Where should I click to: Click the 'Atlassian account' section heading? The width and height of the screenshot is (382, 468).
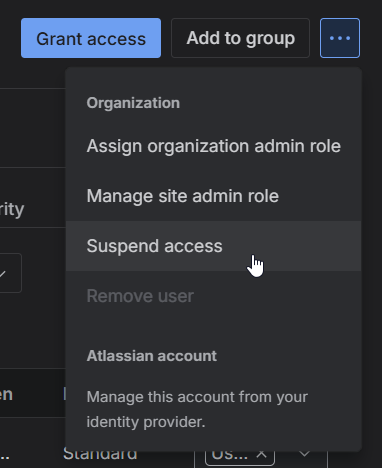(152, 356)
